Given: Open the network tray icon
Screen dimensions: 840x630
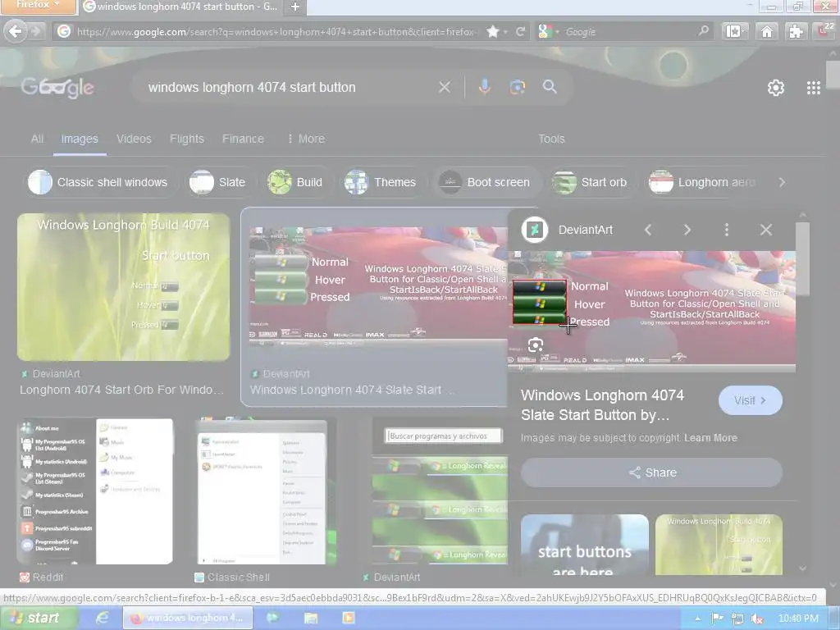Looking at the screenshot, I should coord(737,619).
